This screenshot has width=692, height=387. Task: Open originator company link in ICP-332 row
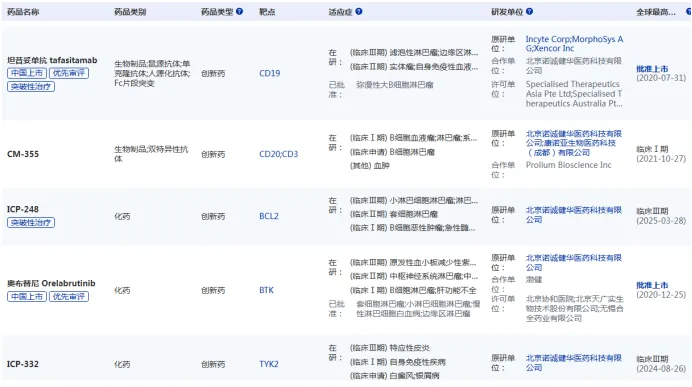(x=573, y=363)
